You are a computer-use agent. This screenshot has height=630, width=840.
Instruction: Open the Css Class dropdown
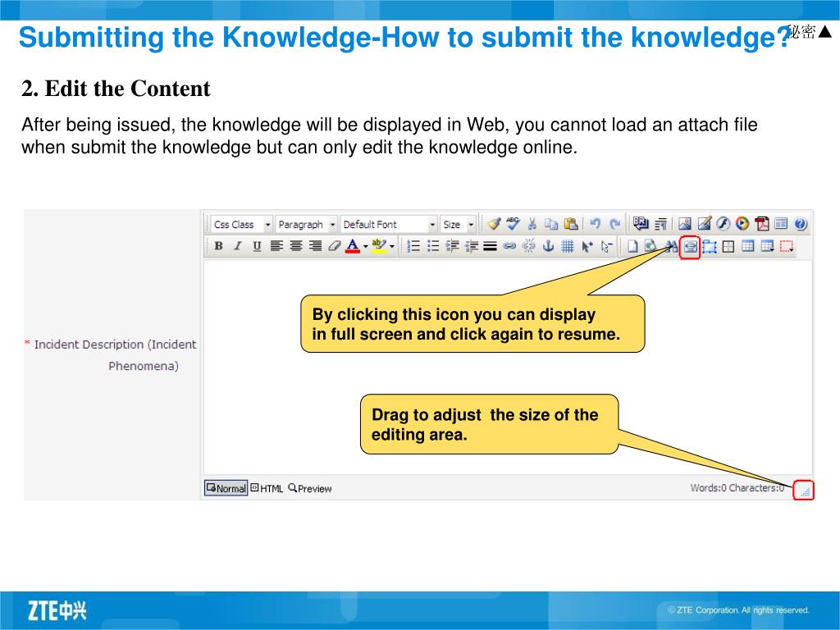242,224
